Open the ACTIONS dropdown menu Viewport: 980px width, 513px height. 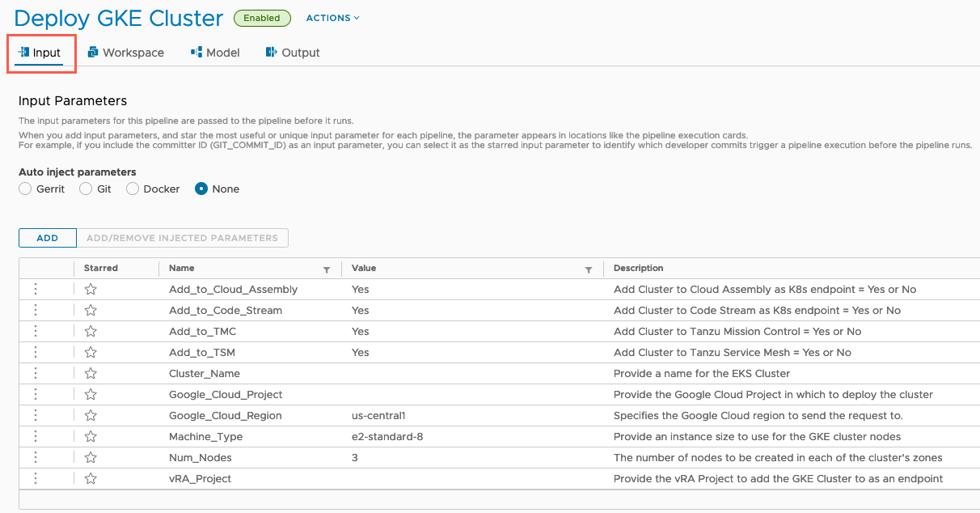click(x=333, y=18)
